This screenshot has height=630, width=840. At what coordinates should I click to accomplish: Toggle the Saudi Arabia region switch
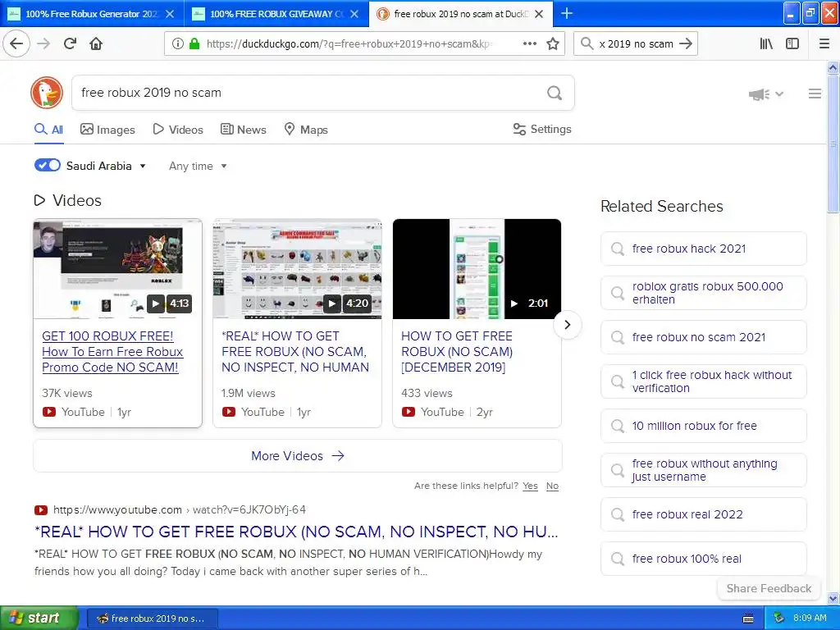coord(47,165)
